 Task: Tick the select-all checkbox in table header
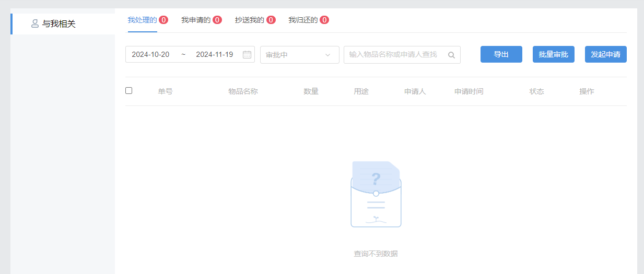pyautogui.click(x=129, y=91)
